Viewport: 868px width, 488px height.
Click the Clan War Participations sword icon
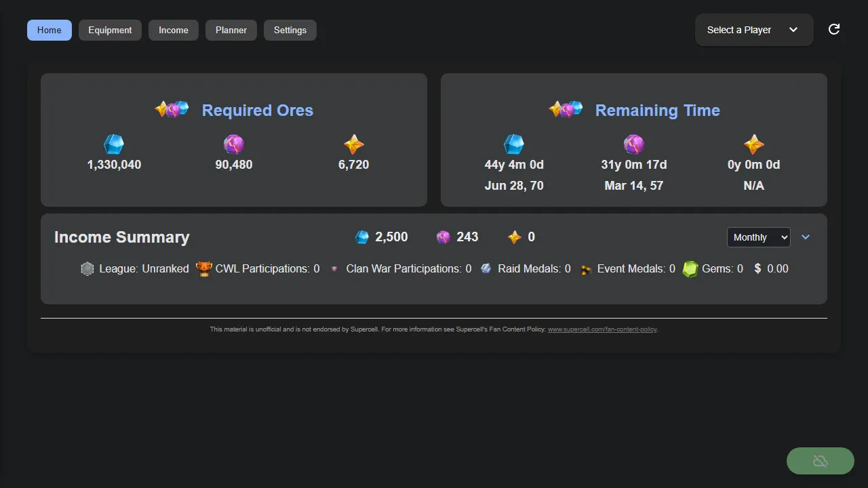334,268
